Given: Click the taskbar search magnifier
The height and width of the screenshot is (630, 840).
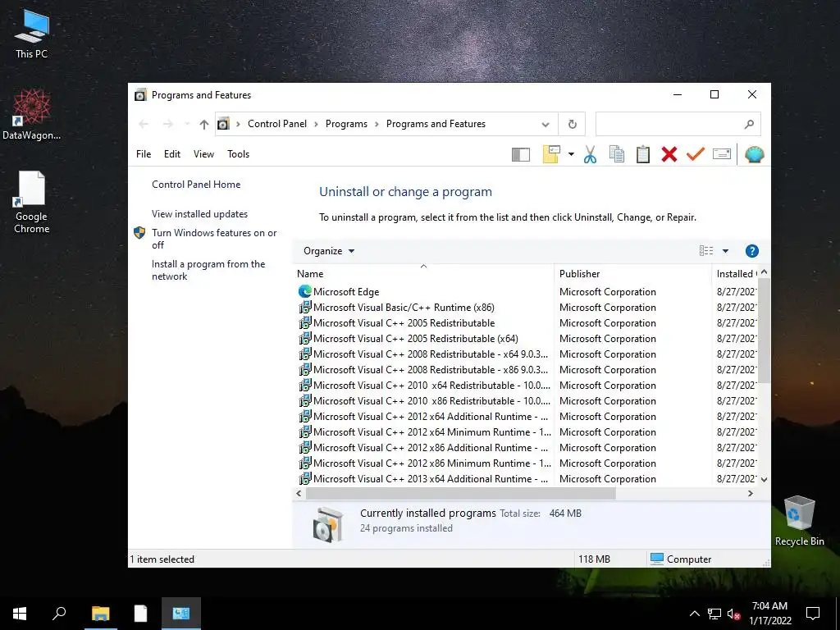Looking at the screenshot, I should click(x=59, y=614).
